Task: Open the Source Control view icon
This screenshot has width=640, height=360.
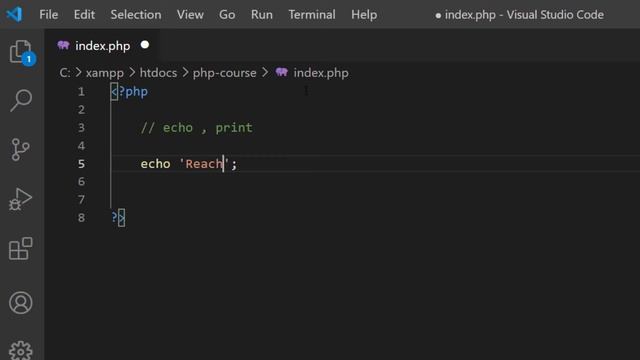Action: [x=20, y=149]
